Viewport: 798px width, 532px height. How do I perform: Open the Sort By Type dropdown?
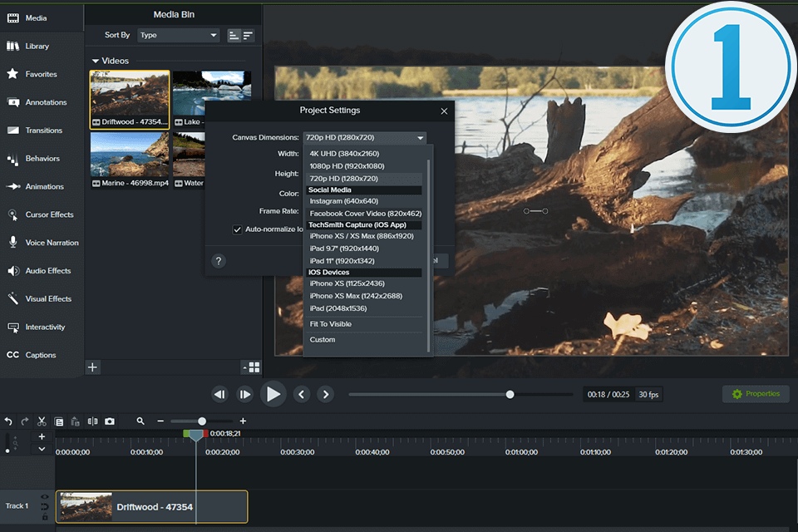tap(178, 36)
